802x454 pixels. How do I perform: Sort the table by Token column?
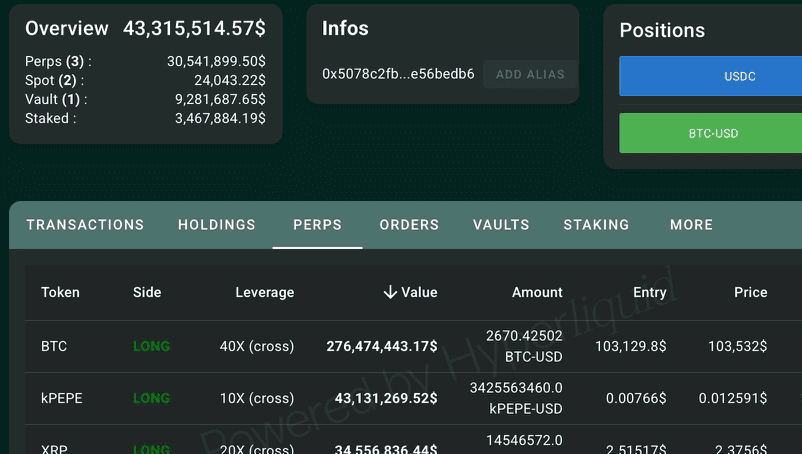60,292
